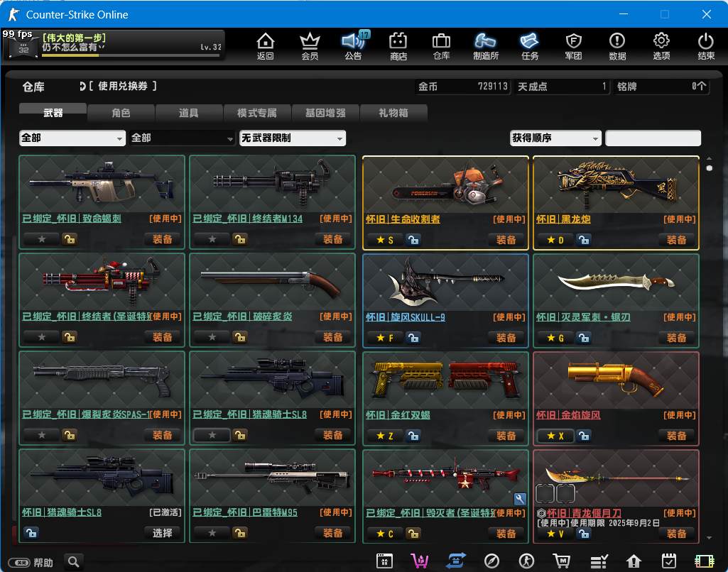Select the 爆裂炙炎SPAS-12 weapon thumbnail
This screenshot has width=728, height=572.
coord(102,380)
